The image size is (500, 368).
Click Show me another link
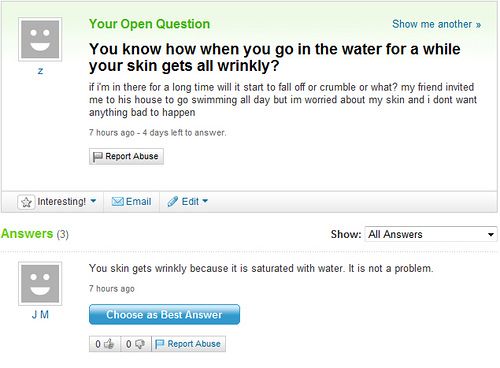pyautogui.click(x=436, y=24)
